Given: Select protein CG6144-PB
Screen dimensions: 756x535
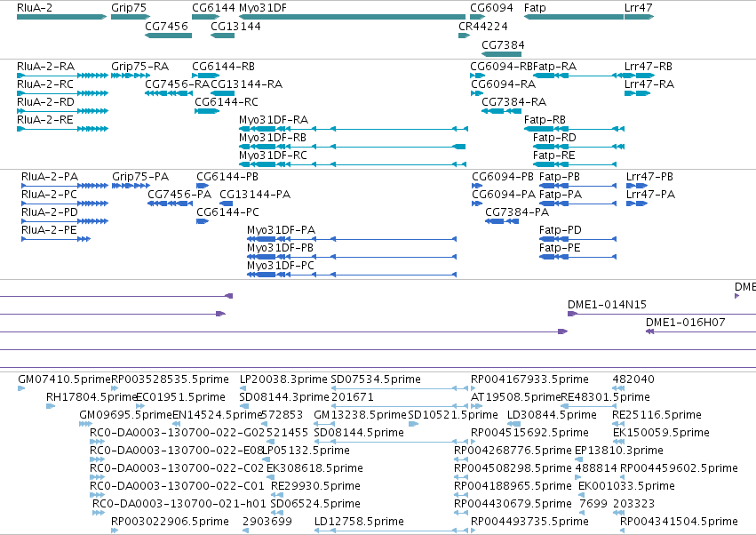Looking at the screenshot, I should [203, 186].
